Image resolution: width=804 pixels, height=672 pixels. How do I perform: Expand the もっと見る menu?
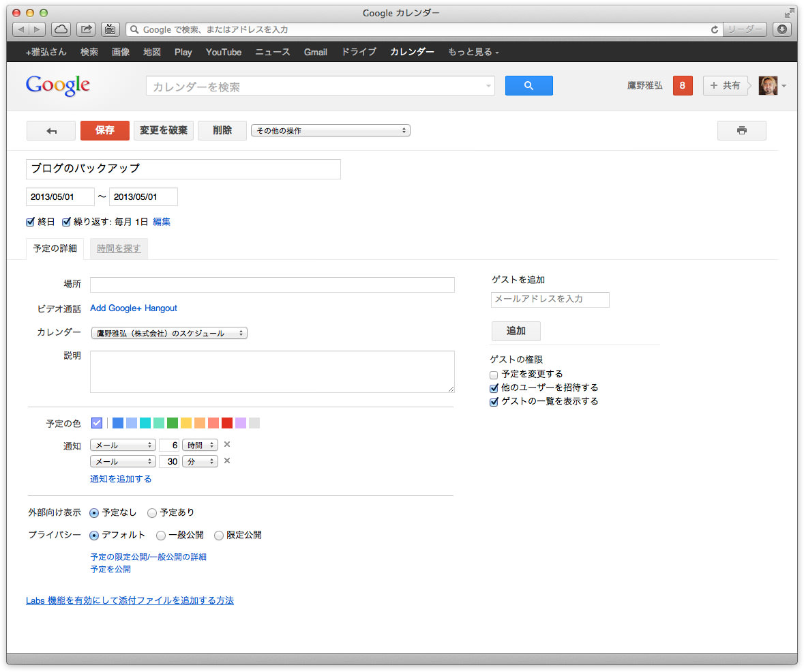[x=473, y=52]
